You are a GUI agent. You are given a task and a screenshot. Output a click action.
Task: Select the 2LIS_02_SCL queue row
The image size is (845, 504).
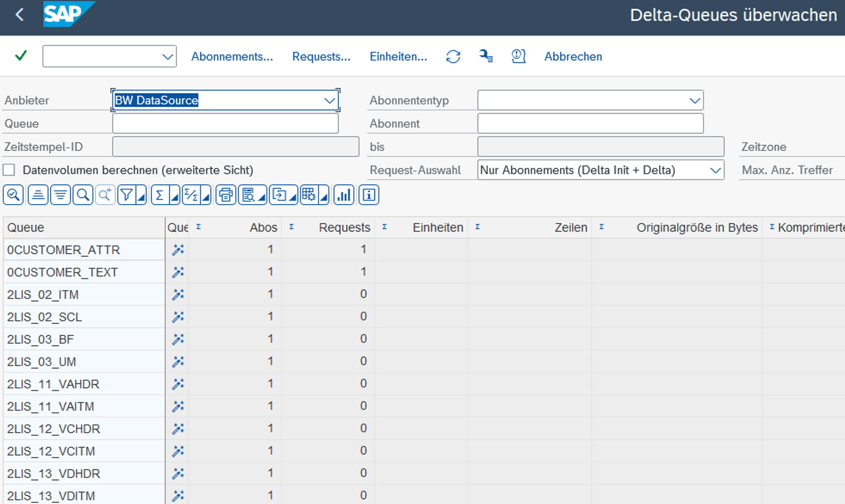tap(84, 317)
